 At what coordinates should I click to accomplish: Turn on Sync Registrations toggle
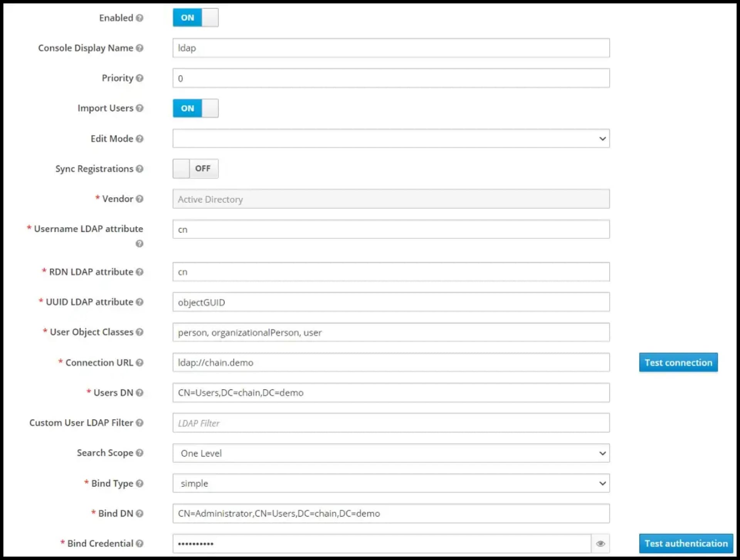click(x=195, y=168)
